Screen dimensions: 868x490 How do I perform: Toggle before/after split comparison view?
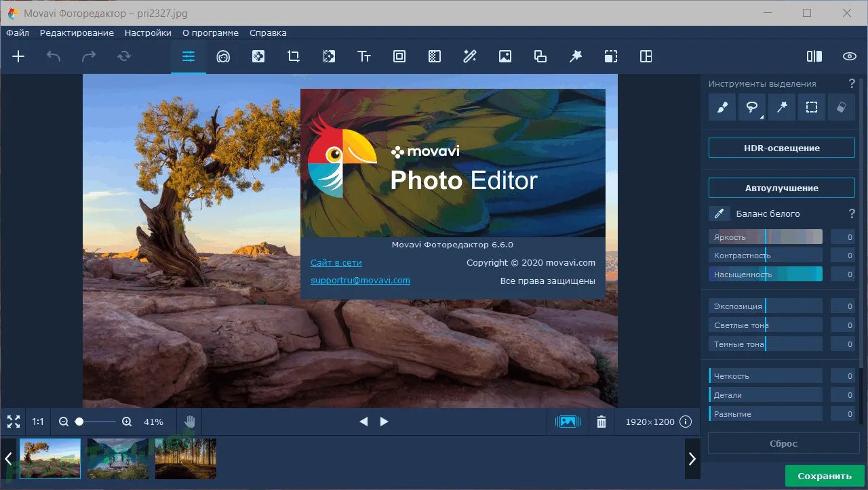pyautogui.click(x=814, y=57)
